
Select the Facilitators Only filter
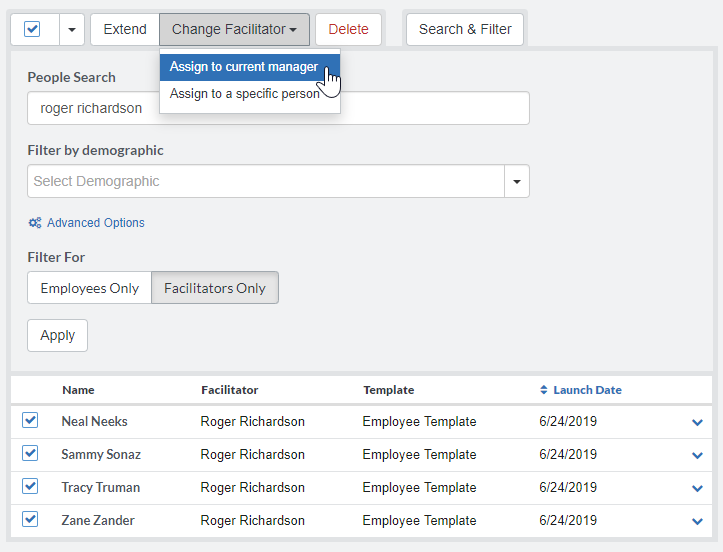(x=215, y=288)
